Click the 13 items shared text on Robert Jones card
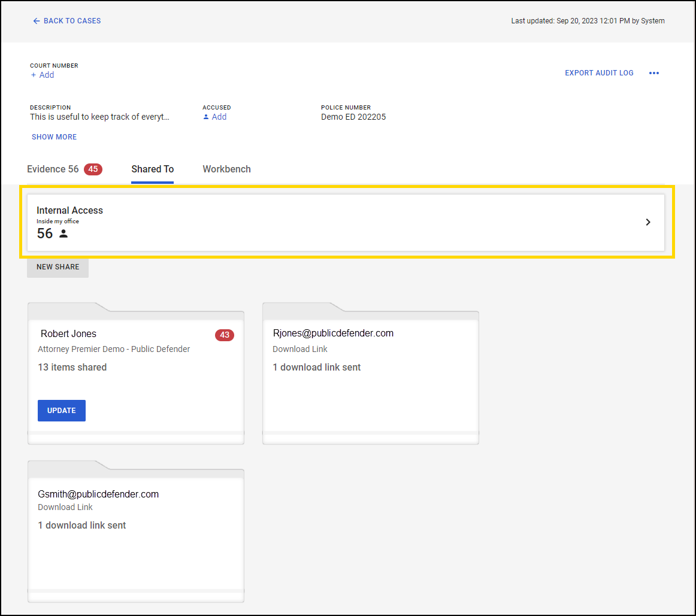The height and width of the screenshot is (616, 696). 72,367
